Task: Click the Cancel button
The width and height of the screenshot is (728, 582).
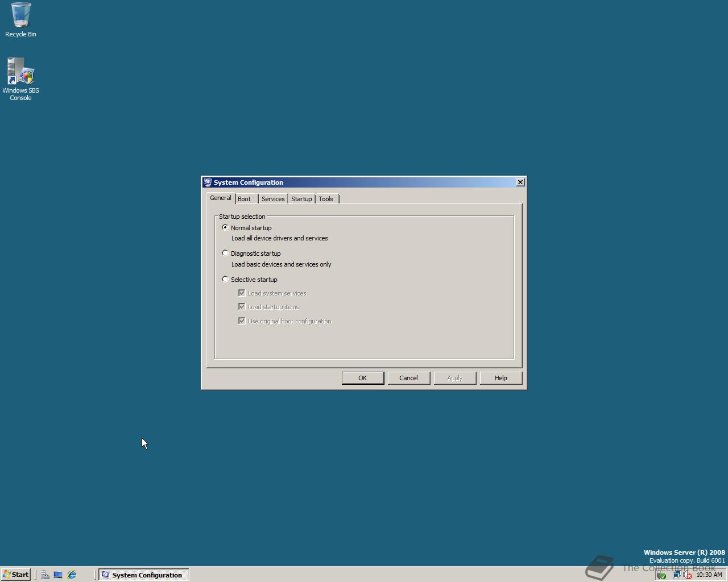Action: point(409,378)
